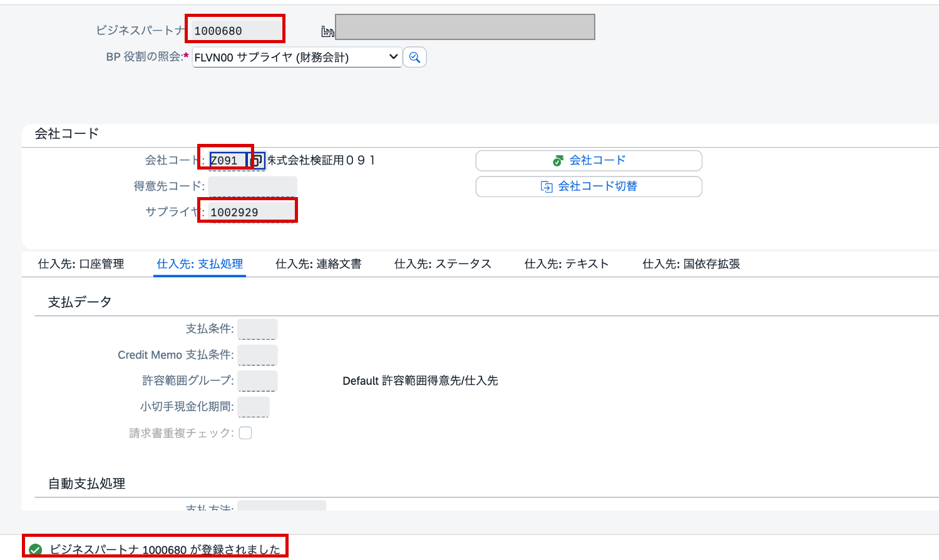Click the 会社コード section title
939x560 pixels.
pyautogui.click(x=67, y=134)
